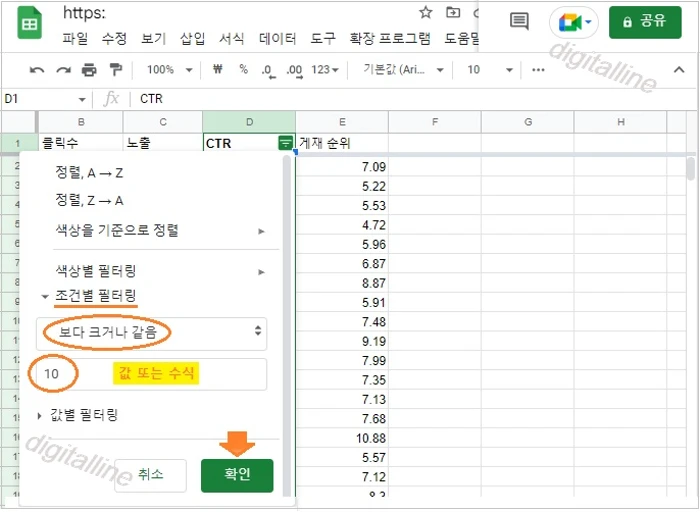Expand the 색상을 기준으로 정렬 submenu
The width and height of the screenshot is (700, 512).
tap(160, 231)
